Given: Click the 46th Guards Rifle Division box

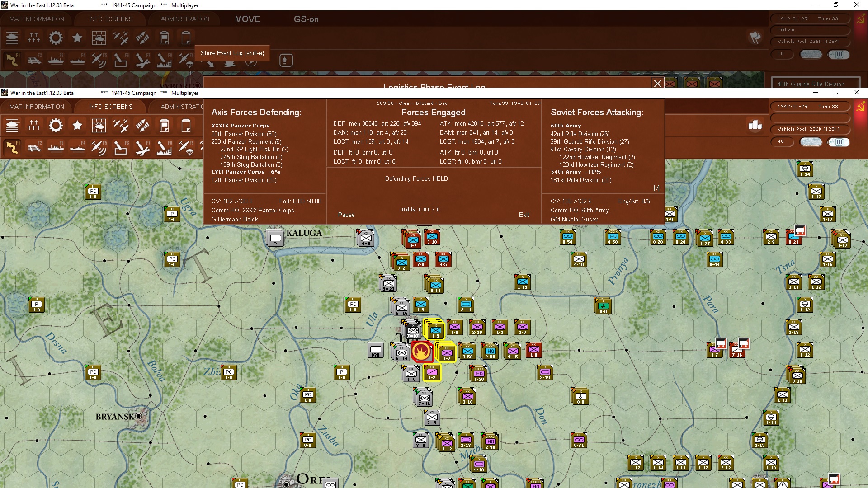Looking at the screenshot, I should 816,83.
